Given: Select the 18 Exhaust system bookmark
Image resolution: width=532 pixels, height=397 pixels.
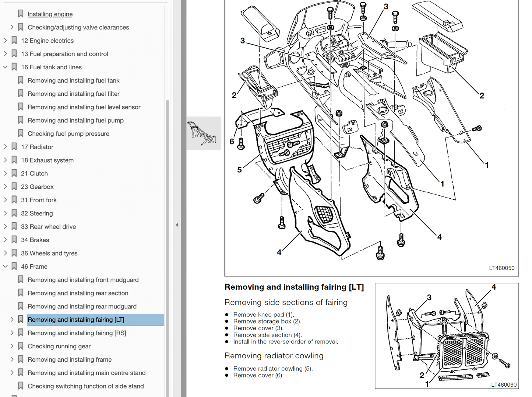Looking at the screenshot, I should (47, 160).
